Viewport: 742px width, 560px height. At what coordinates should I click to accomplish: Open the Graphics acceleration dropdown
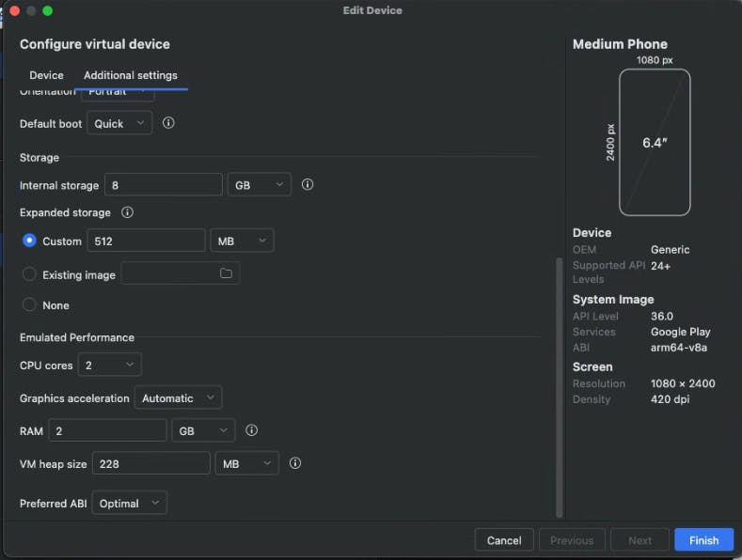pos(178,398)
